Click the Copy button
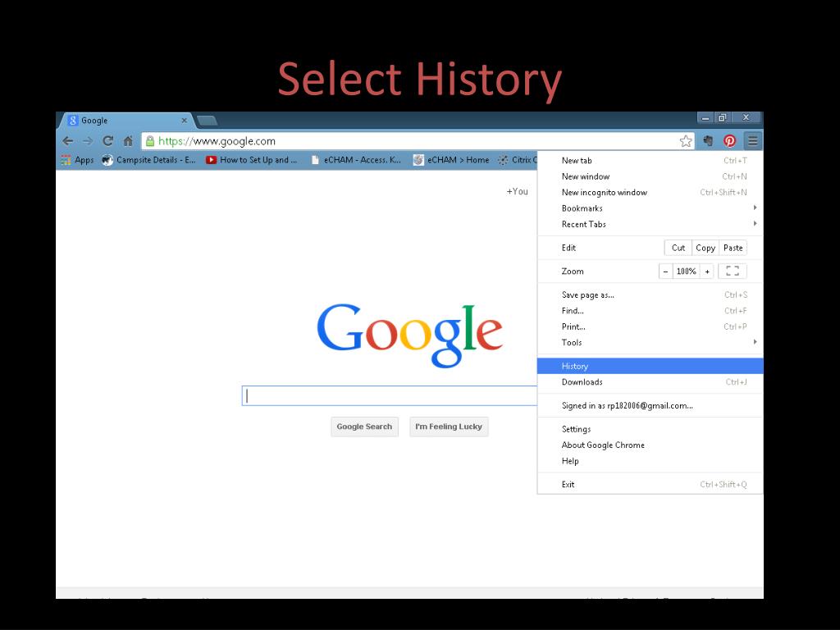840x630 pixels. (x=705, y=248)
